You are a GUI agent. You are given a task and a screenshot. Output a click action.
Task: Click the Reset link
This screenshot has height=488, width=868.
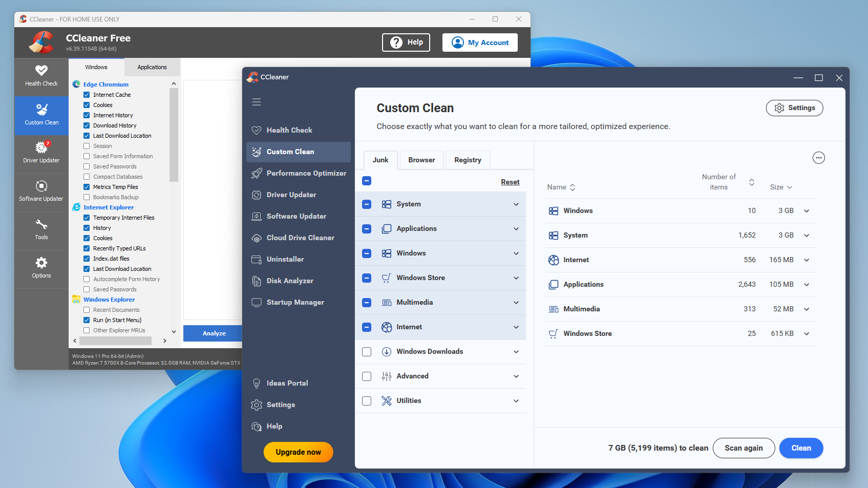[510, 182]
